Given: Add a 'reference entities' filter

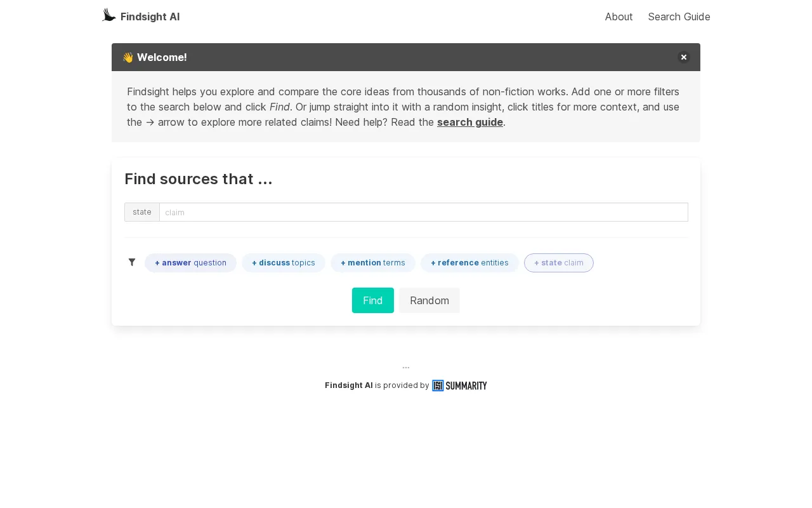Looking at the screenshot, I should point(469,263).
